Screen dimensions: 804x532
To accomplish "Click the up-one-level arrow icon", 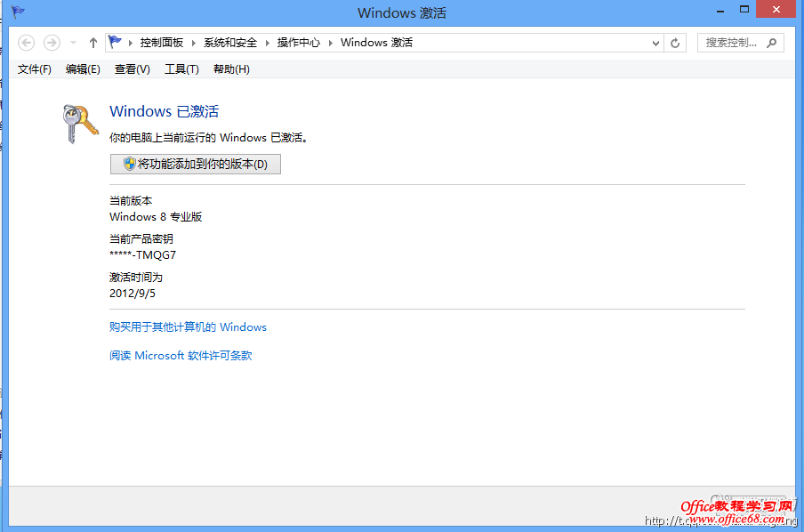I will click(x=92, y=42).
